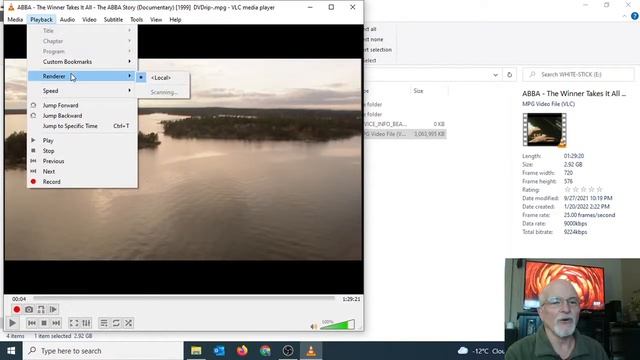
Task: Close the open Playback menu
Action: click(x=41, y=20)
